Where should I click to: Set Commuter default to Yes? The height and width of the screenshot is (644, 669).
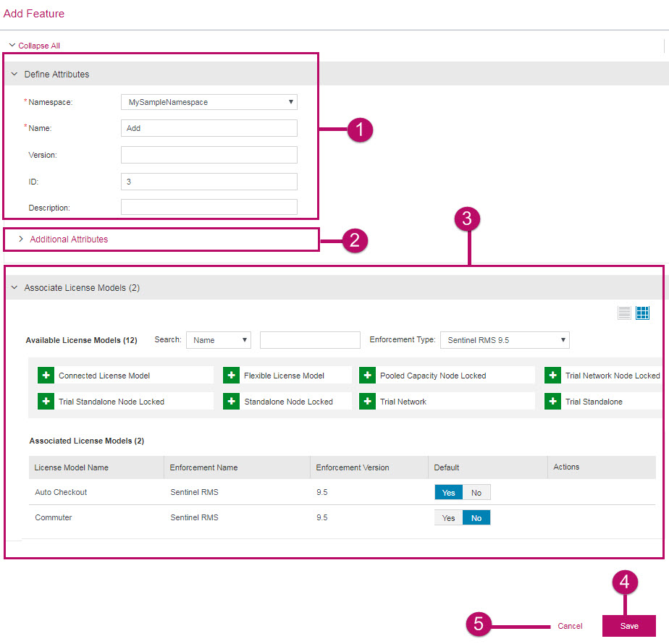point(448,518)
